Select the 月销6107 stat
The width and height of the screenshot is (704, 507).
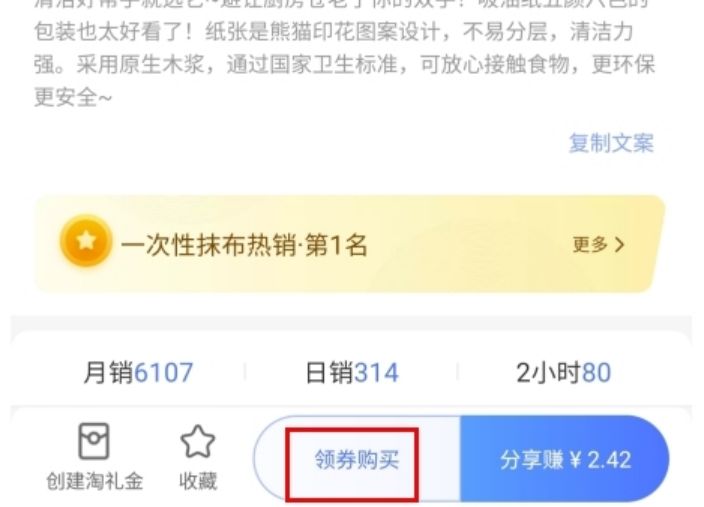tap(138, 373)
